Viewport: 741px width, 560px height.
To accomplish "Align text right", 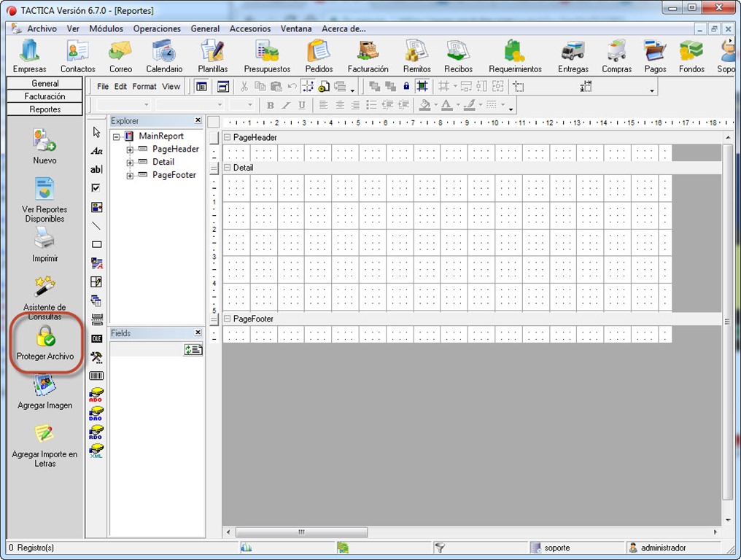I will [x=355, y=105].
